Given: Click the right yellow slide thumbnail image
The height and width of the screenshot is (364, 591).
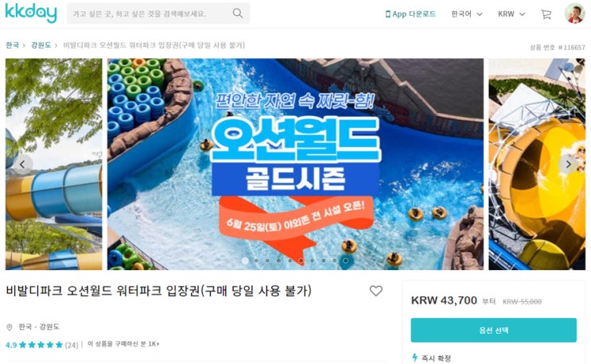Looking at the screenshot, I should point(537,165).
